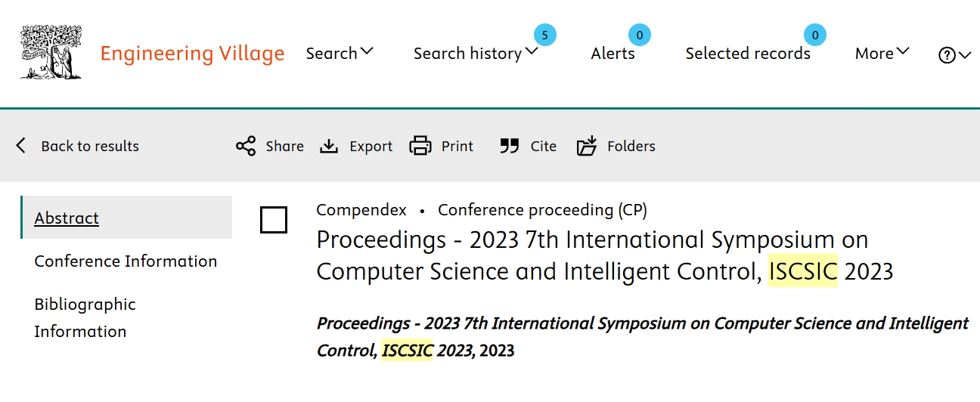Click the Selected records count badge

point(814,35)
